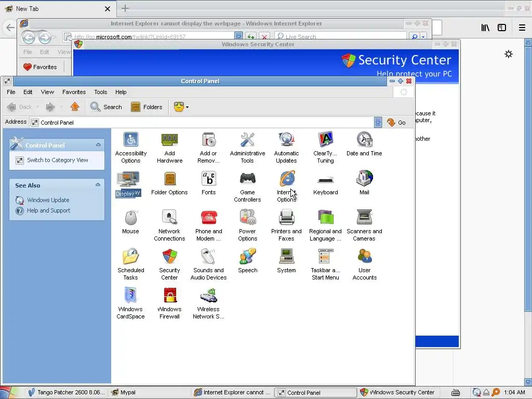The width and height of the screenshot is (532, 399).
Task: Open Security Center applet icon
Action: coord(169,264)
